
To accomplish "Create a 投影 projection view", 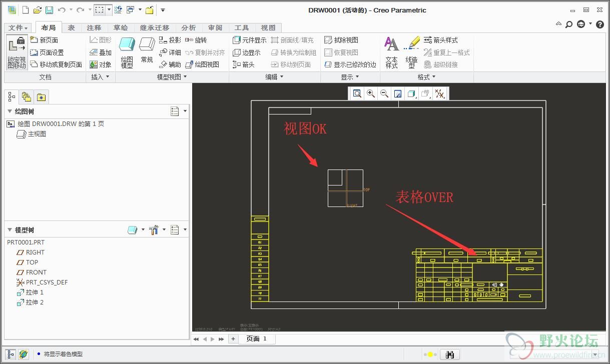I will click(x=170, y=40).
